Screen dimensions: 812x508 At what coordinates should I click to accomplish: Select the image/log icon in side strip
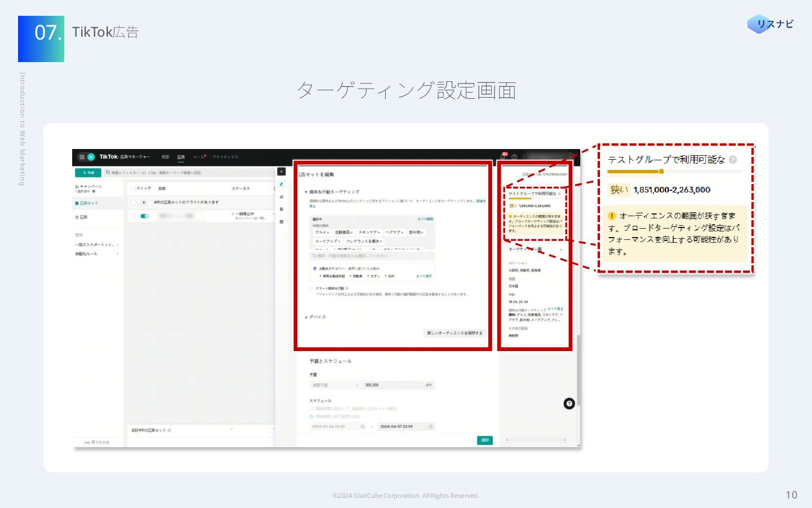click(x=281, y=221)
